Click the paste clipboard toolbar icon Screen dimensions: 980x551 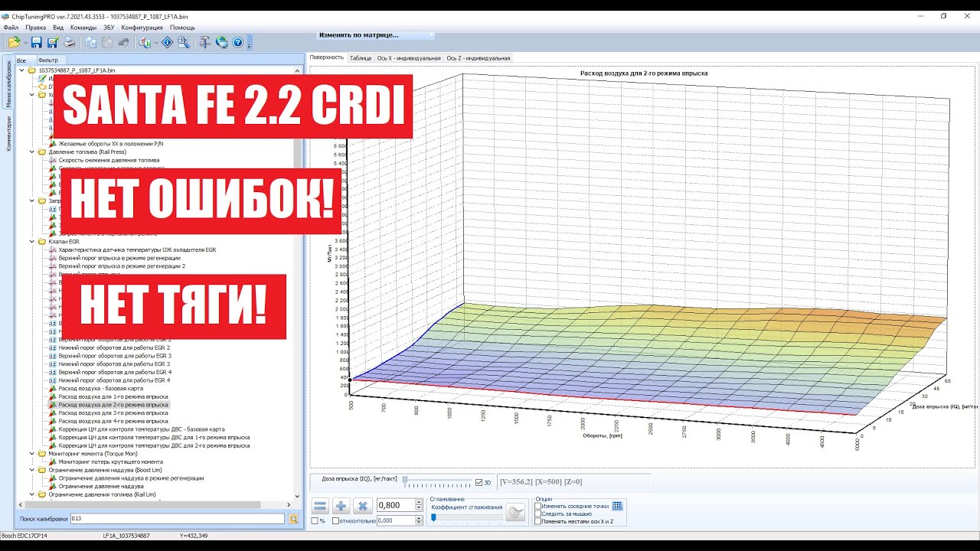point(107,43)
